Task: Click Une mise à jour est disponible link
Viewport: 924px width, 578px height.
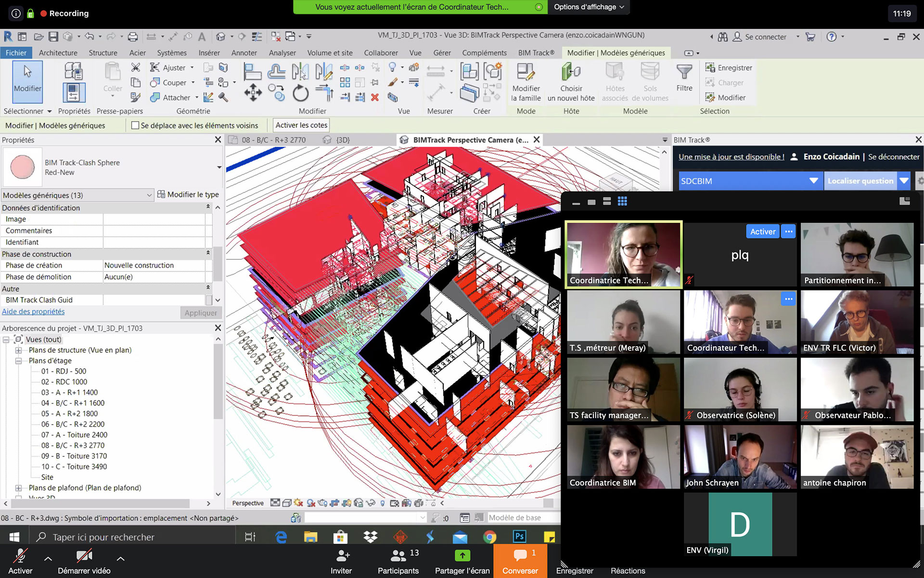Action: point(731,157)
